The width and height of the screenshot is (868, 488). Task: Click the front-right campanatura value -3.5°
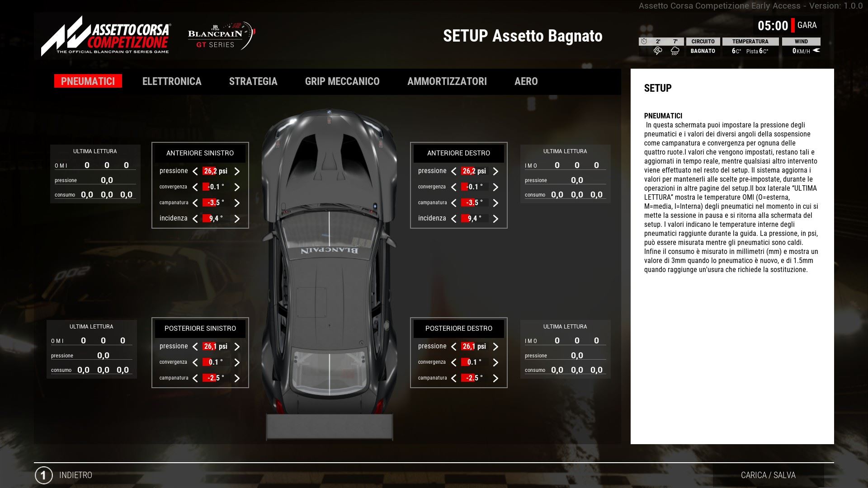[474, 203]
